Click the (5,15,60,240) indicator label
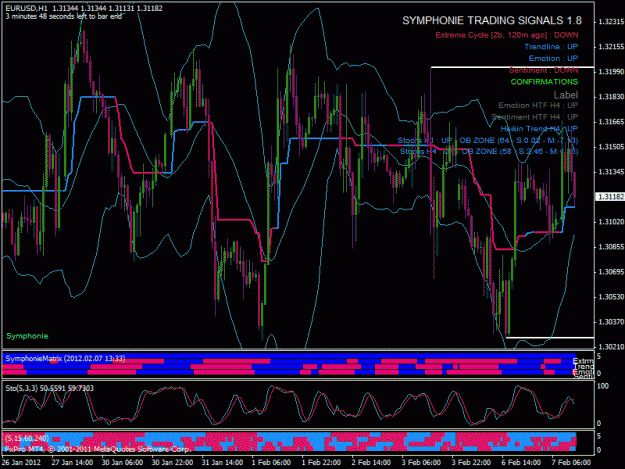This screenshot has width=625, height=469. point(26,438)
